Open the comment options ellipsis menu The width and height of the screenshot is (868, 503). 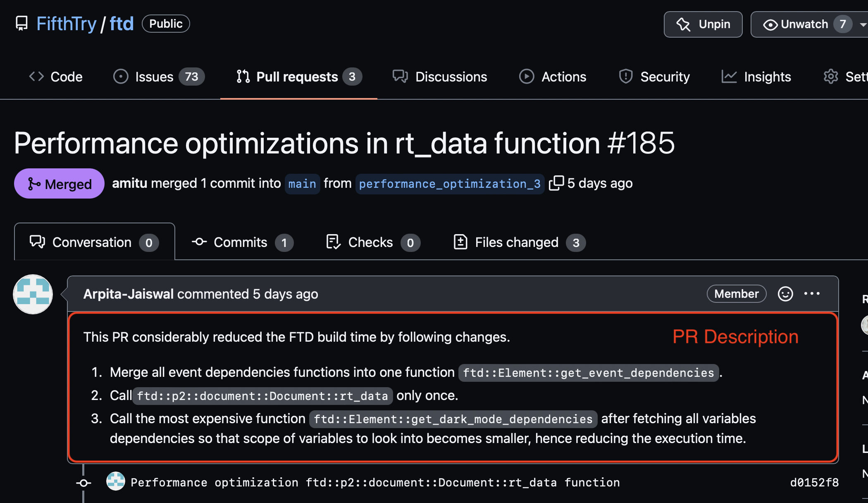812,294
